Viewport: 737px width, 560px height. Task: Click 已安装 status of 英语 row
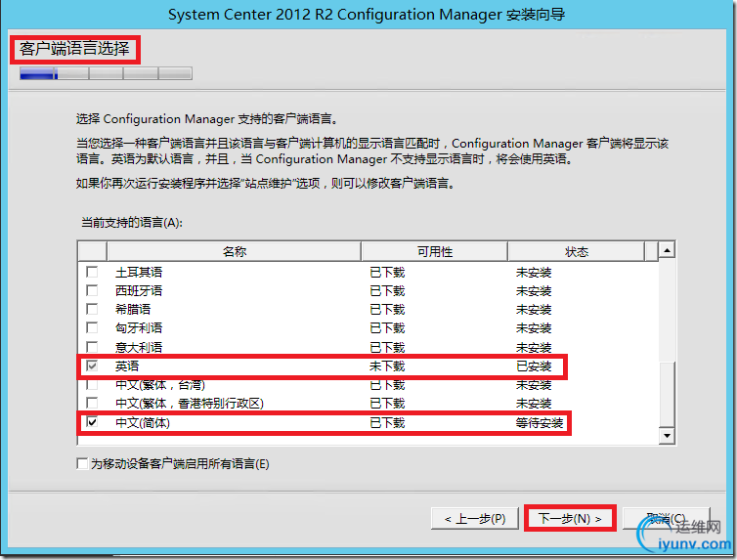point(534,366)
